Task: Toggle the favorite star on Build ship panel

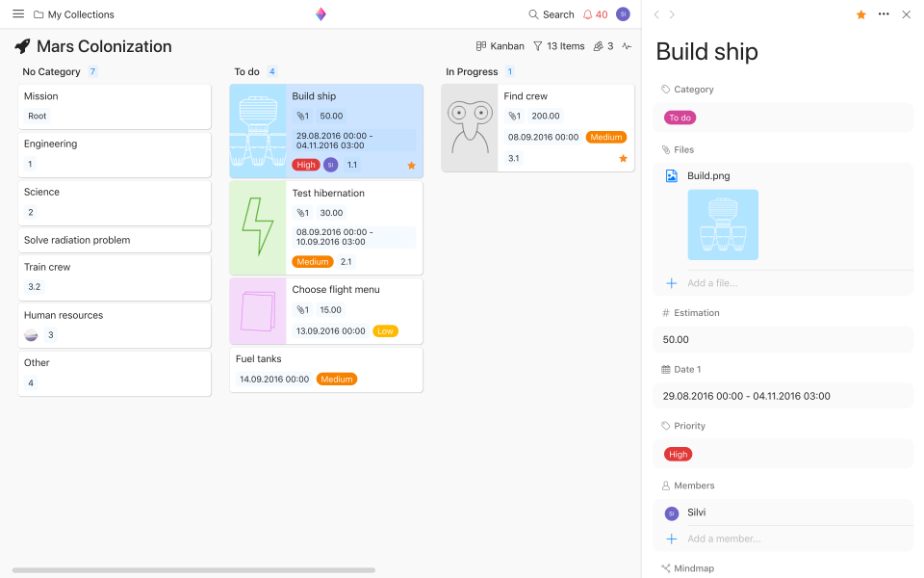Action: tap(861, 15)
